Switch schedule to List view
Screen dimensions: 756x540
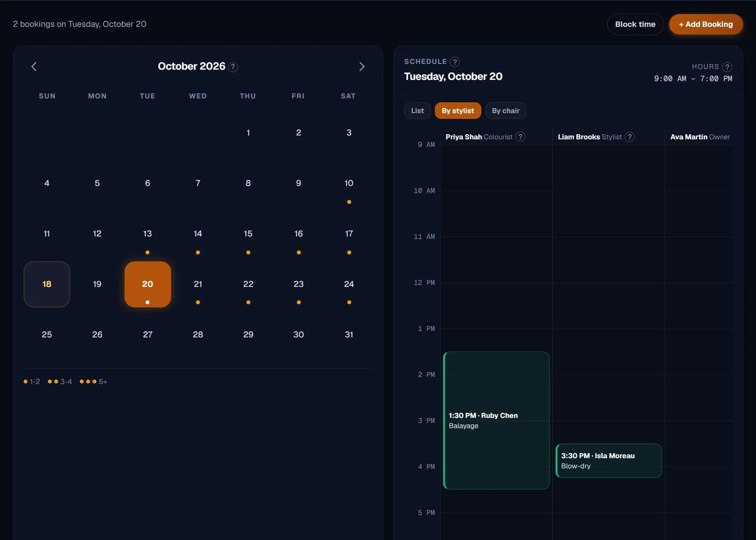pos(417,111)
